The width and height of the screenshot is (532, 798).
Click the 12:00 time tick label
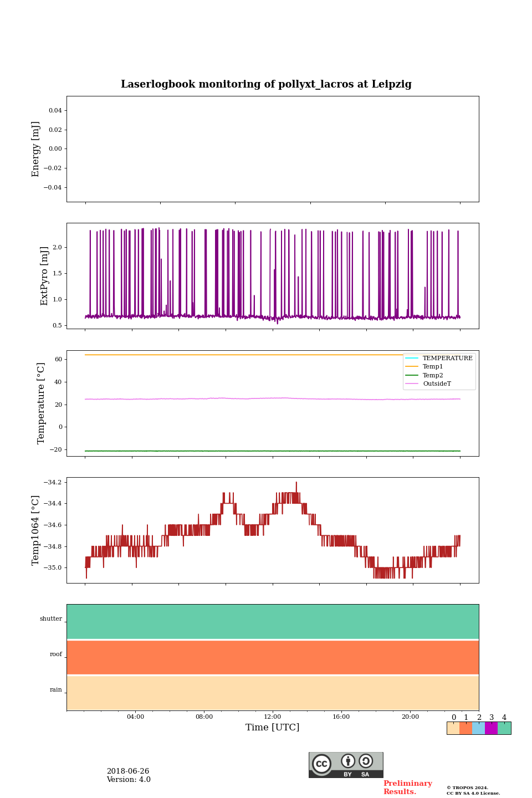tap(273, 717)
